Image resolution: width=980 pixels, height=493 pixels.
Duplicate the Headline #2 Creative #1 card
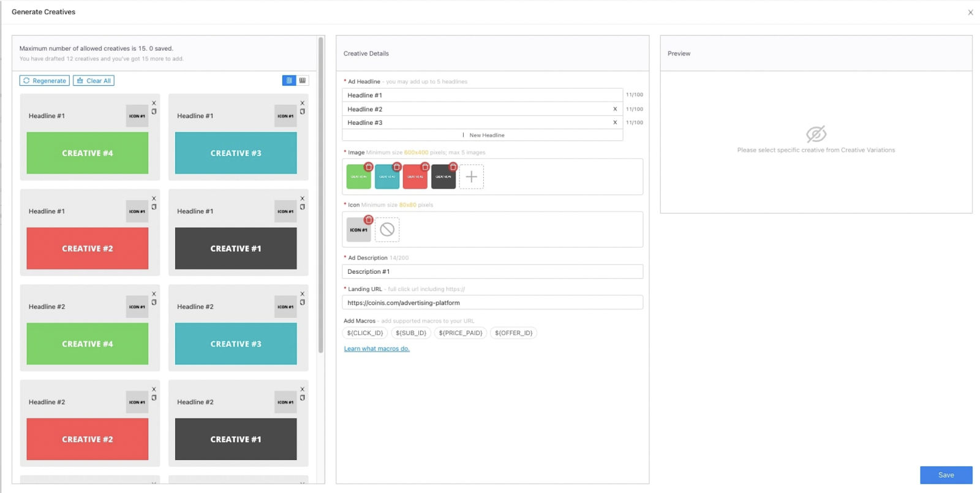coord(303,398)
